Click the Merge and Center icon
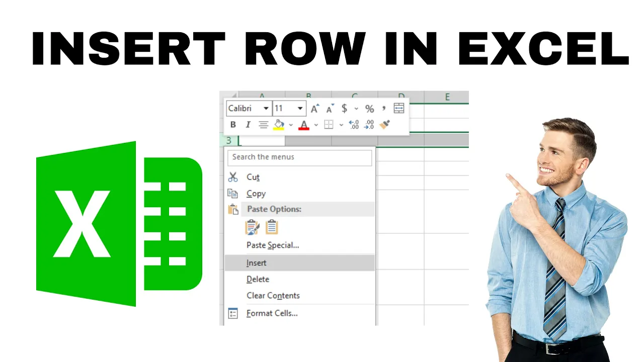Image resolution: width=644 pixels, height=362 pixels. 399,108
